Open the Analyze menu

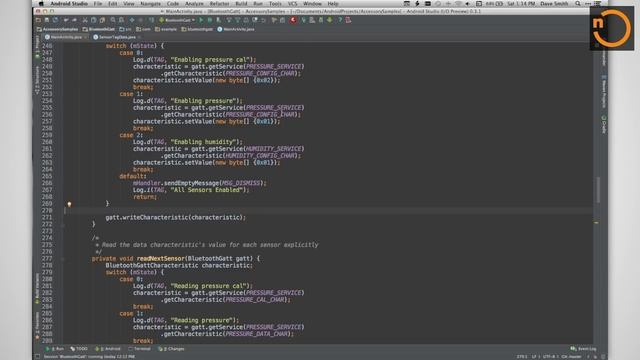[x=194, y=4]
